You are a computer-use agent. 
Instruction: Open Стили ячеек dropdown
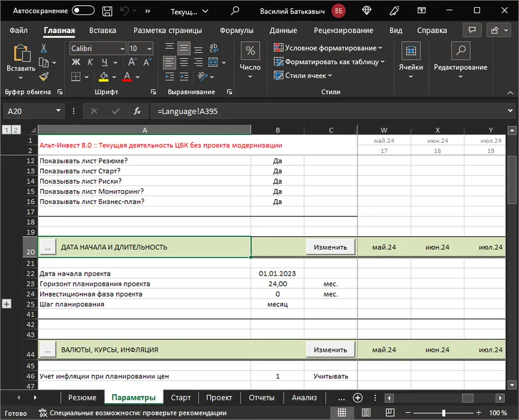[x=303, y=76]
